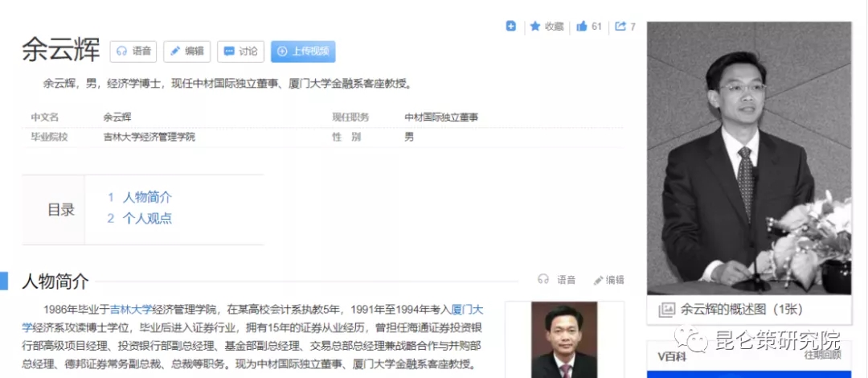Click the star 收藏 favorite icon
868x378 pixels.
coord(535,27)
